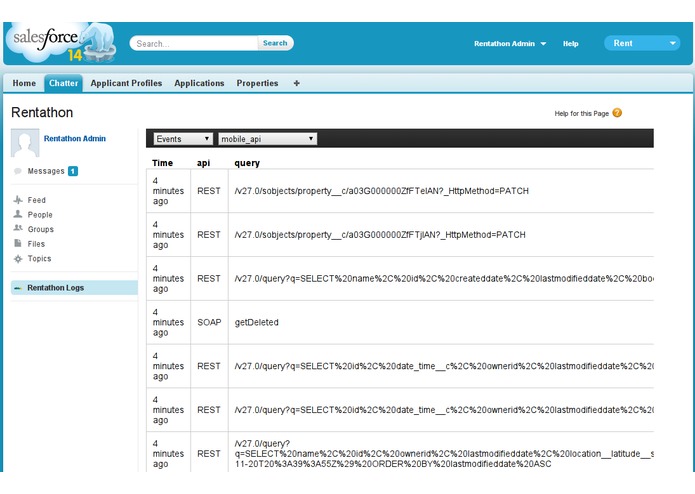Open the Rent app menu dropdown
This screenshot has height=494, width=695.
(x=642, y=43)
